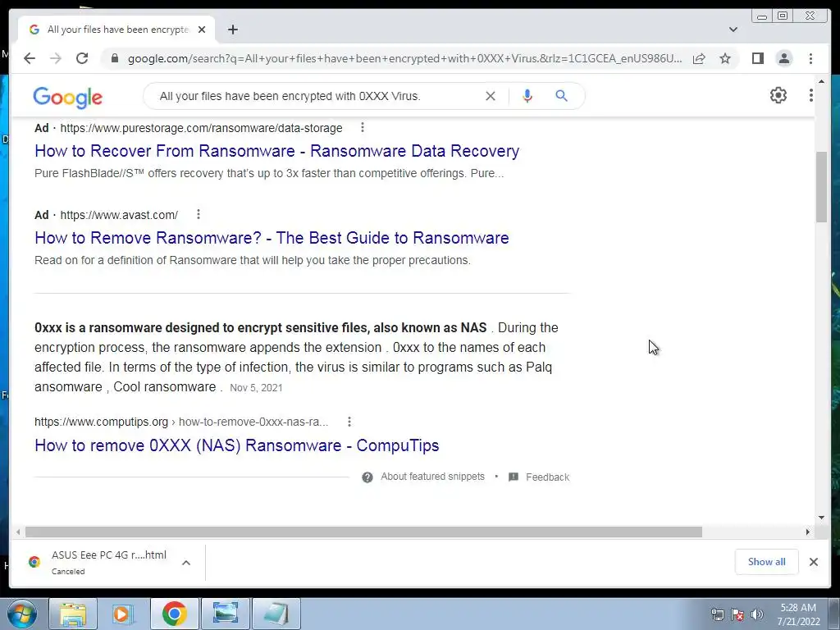Open the Google apps dots menu
This screenshot has width=840, height=630.
[810, 95]
